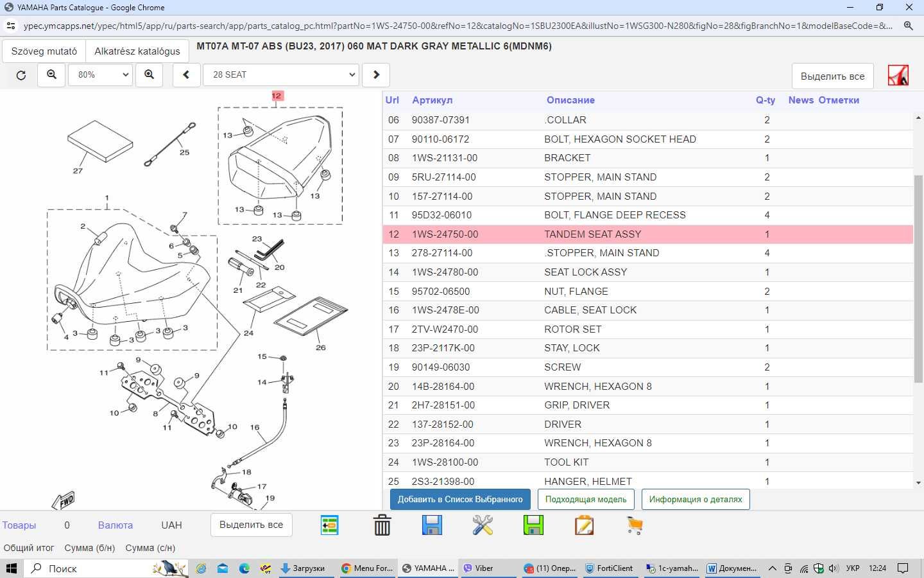Select the TANDEM SEAT ASSY row
924x578 pixels.
point(647,234)
